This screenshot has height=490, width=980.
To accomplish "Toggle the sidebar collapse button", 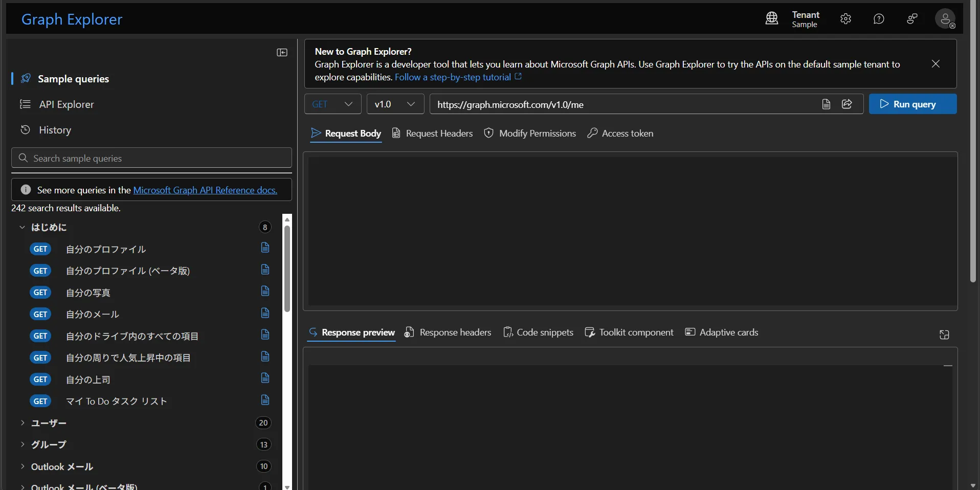I will 282,53.
